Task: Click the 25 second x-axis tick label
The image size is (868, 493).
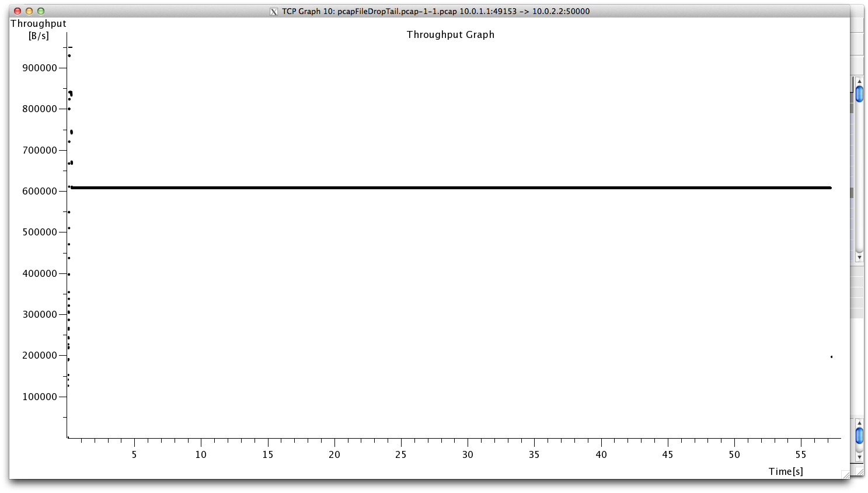Action: coord(401,454)
